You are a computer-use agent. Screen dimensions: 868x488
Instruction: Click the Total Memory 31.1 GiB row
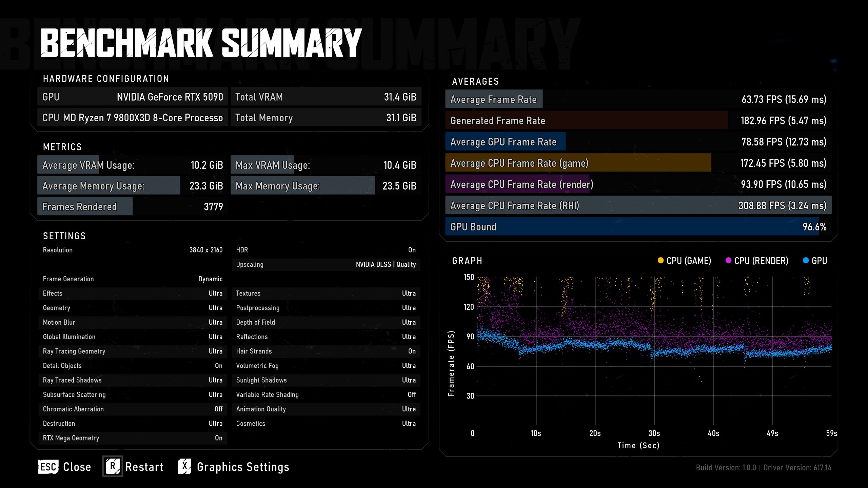pos(326,118)
